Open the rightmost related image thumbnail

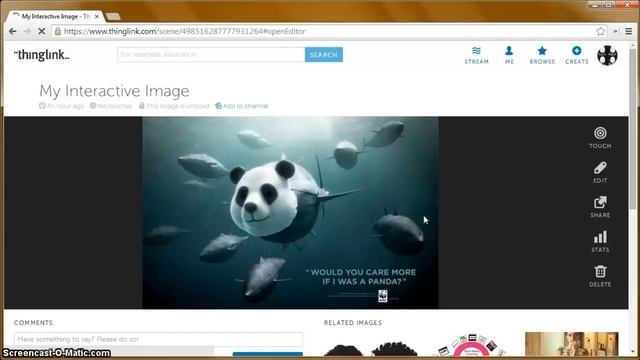(x=571, y=344)
